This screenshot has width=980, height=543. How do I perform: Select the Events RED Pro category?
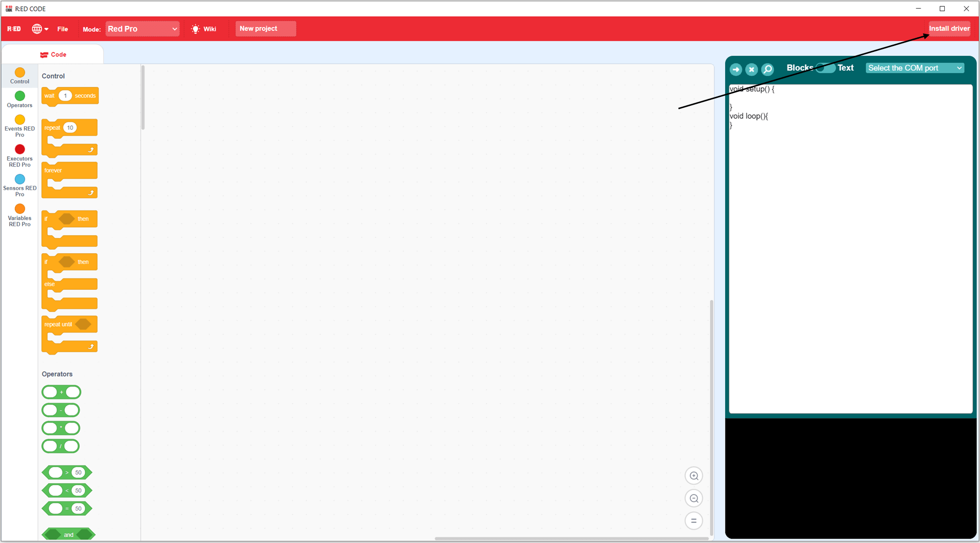tap(19, 125)
